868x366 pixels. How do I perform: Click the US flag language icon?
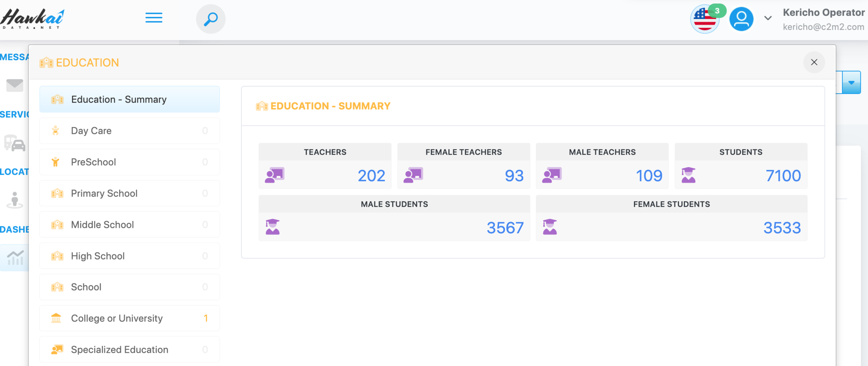tap(704, 19)
